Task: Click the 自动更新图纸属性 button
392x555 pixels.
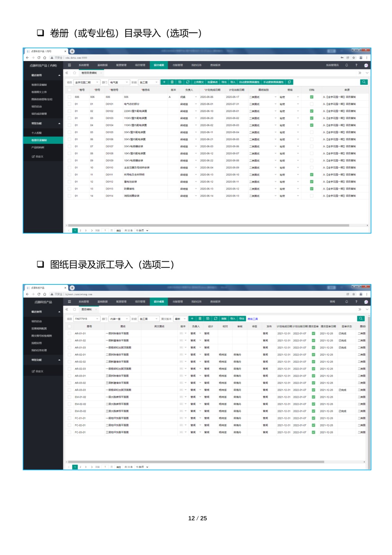Action: click(249, 82)
